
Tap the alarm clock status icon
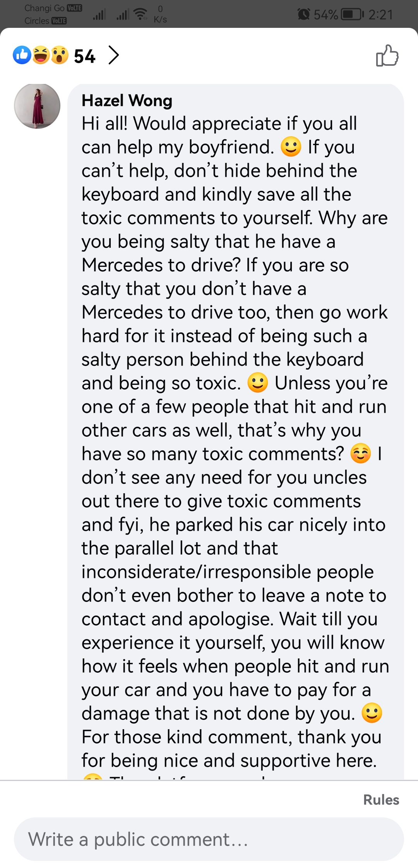pyautogui.click(x=304, y=14)
